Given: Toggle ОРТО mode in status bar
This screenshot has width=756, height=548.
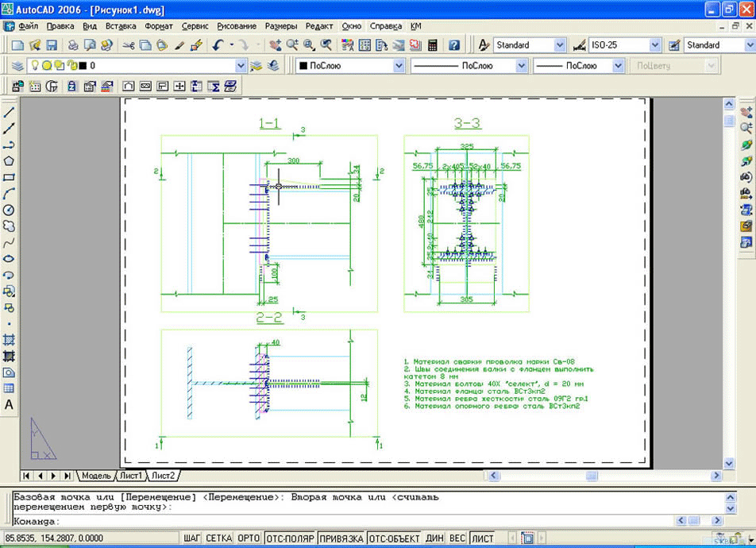Looking at the screenshot, I should click(x=249, y=538).
